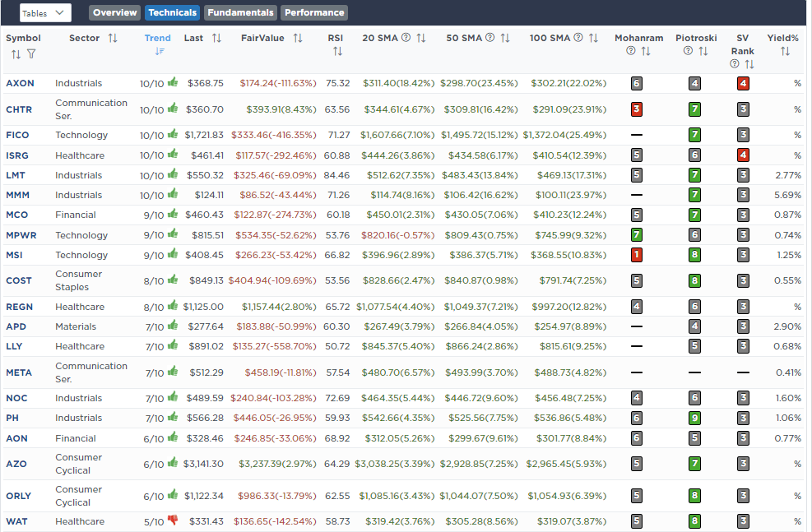Viewport: 812px width, 532px height.
Task: Open the CHTR symbol link
Action: (x=19, y=109)
